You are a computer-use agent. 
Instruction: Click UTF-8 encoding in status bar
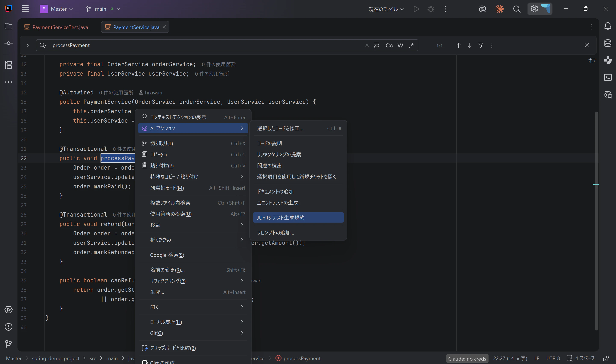(553, 358)
